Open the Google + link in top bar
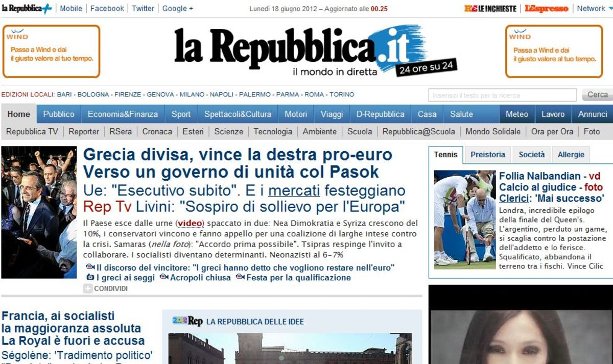The image size is (613, 364). [178, 9]
